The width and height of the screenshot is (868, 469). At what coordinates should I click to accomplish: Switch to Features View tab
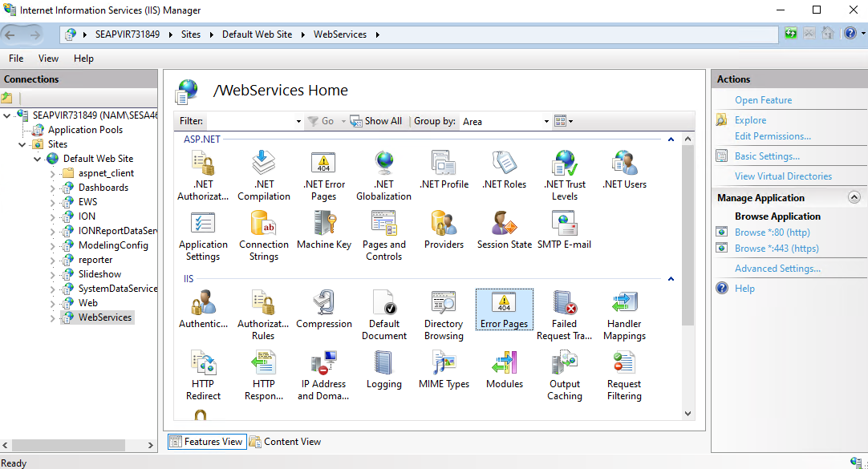click(x=207, y=442)
